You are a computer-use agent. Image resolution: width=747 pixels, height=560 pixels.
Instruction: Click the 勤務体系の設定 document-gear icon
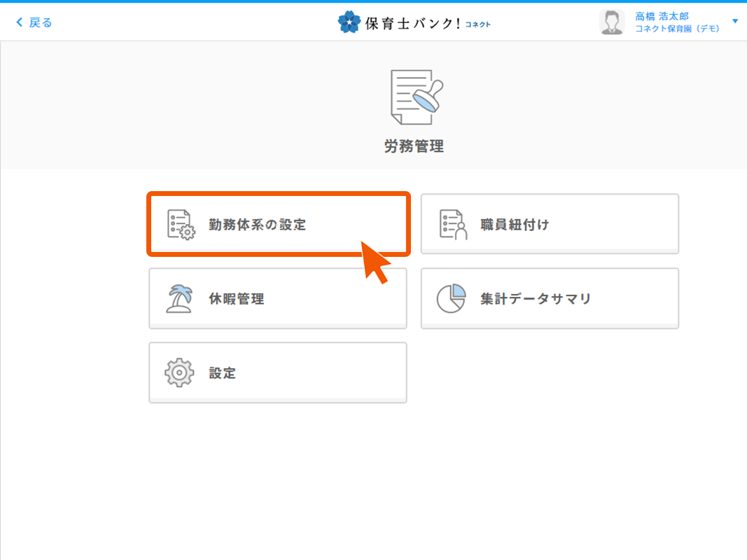(x=181, y=225)
